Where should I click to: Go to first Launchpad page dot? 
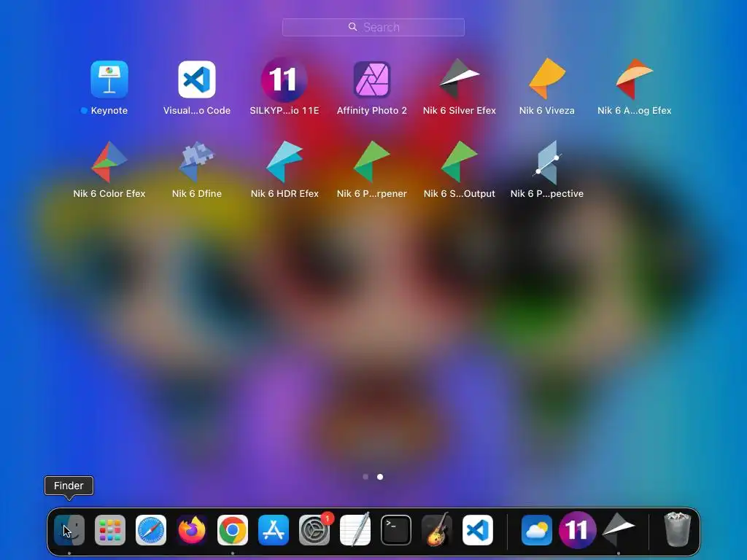coord(365,477)
